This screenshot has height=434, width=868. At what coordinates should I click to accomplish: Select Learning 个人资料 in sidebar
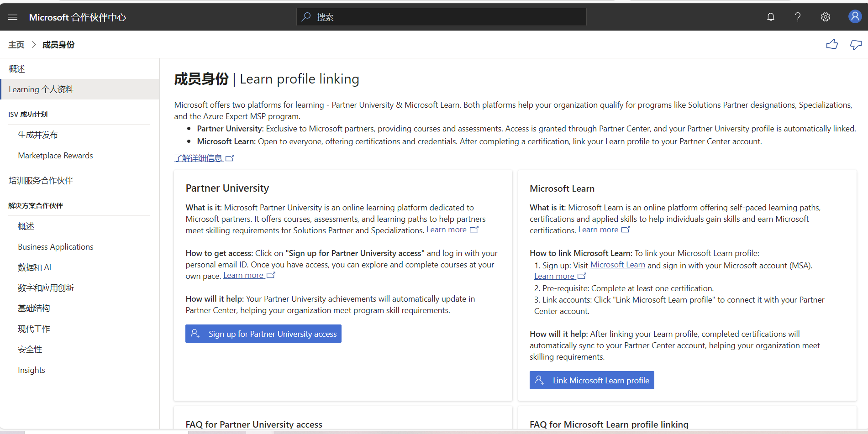(79, 89)
